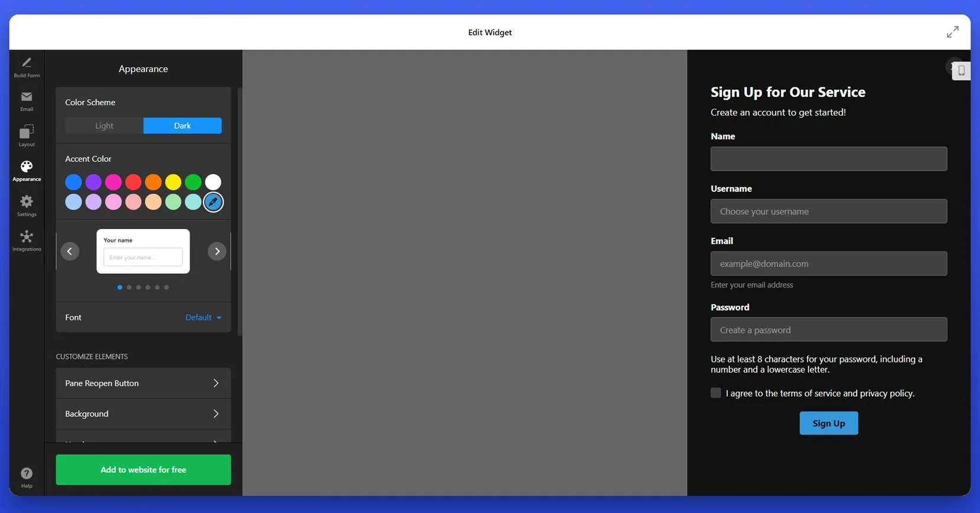Image resolution: width=980 pixels, height=513 pixels.
Task: Pick the magenta pink accent color
Action: point(113,182)
